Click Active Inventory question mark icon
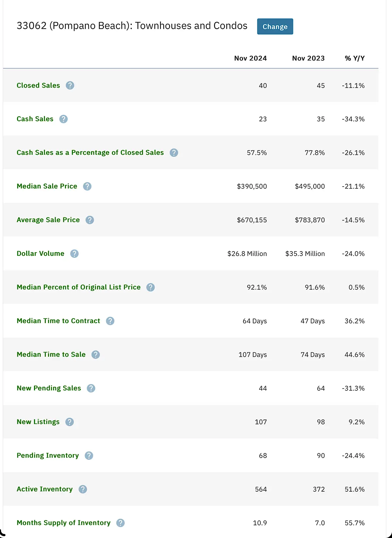 point(83,489)
